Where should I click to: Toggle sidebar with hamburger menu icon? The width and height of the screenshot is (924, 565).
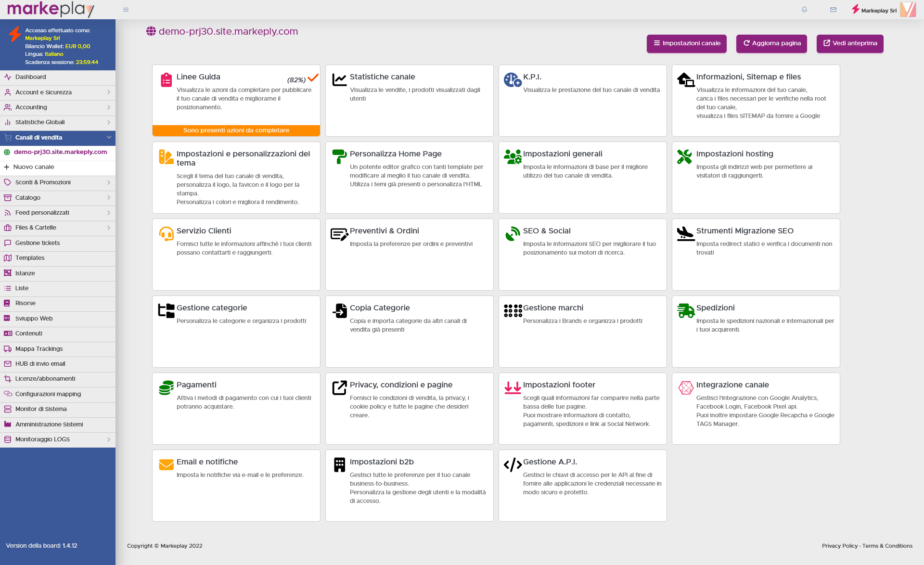click(x=126, y=10)
